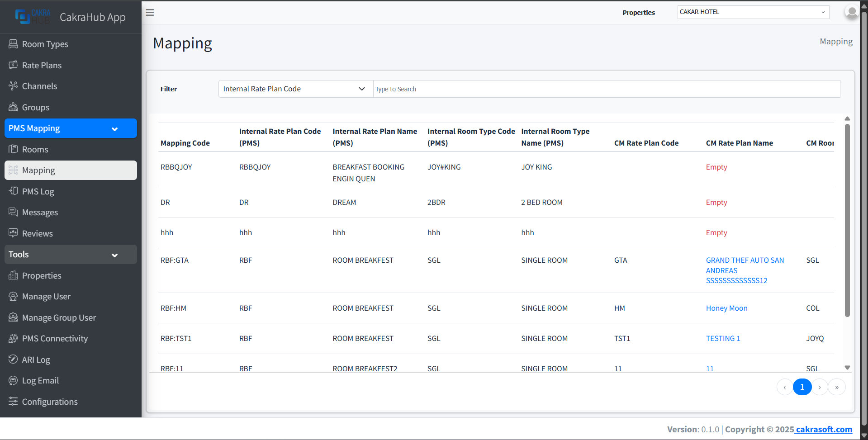Click the ARI Log icon
This screenshot has height=440, width=868.
[13, 360]
